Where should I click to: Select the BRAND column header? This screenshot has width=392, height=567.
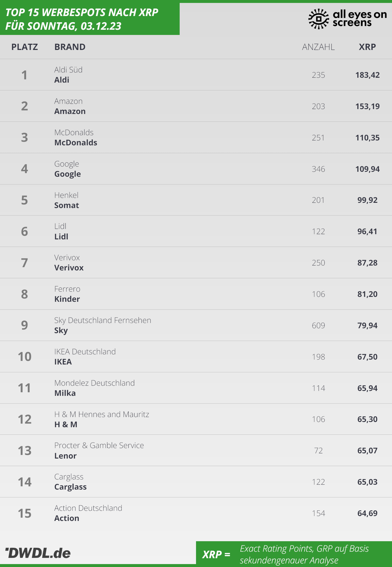(70, 47)
